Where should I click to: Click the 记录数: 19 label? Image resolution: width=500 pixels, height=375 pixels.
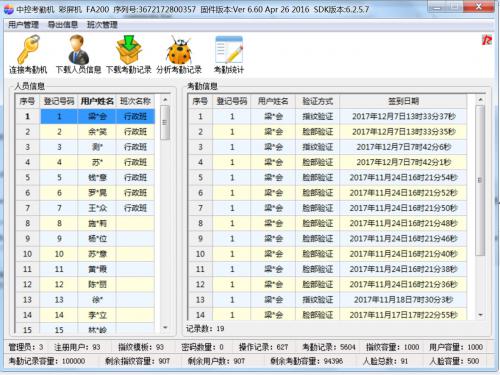pyautogui.click(x=205, y=329)
